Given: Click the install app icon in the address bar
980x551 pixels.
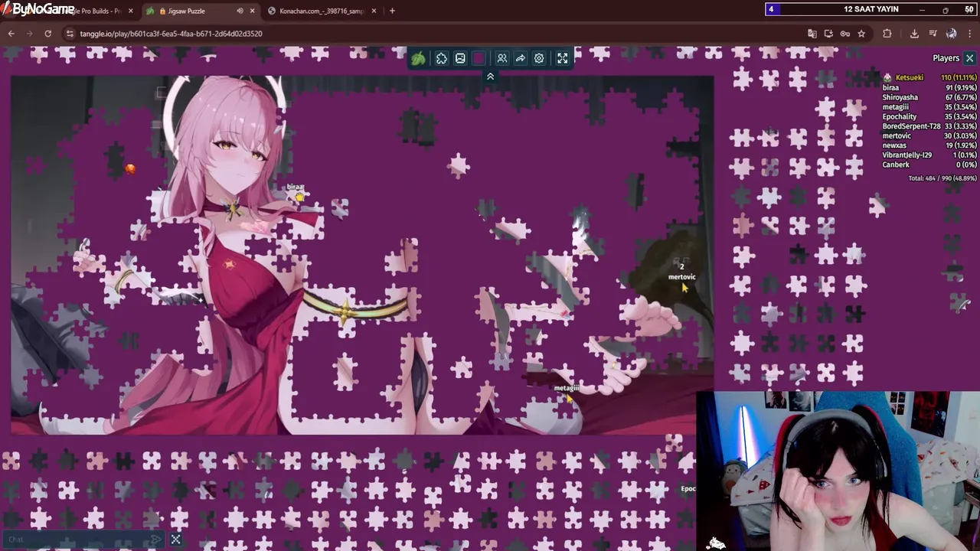Looking at the screenshot, I should (x=828, y=34).
